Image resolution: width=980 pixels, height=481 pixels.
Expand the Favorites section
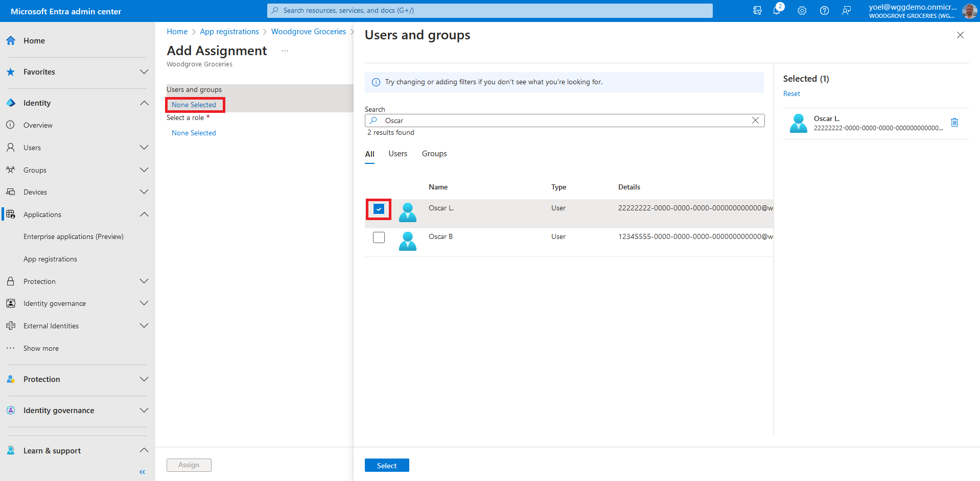point(144,72)
